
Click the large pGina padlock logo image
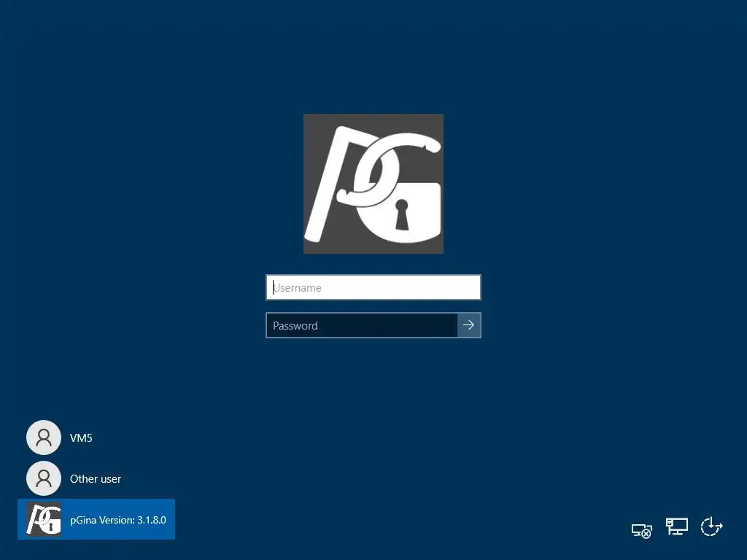[x=373, y=184]
